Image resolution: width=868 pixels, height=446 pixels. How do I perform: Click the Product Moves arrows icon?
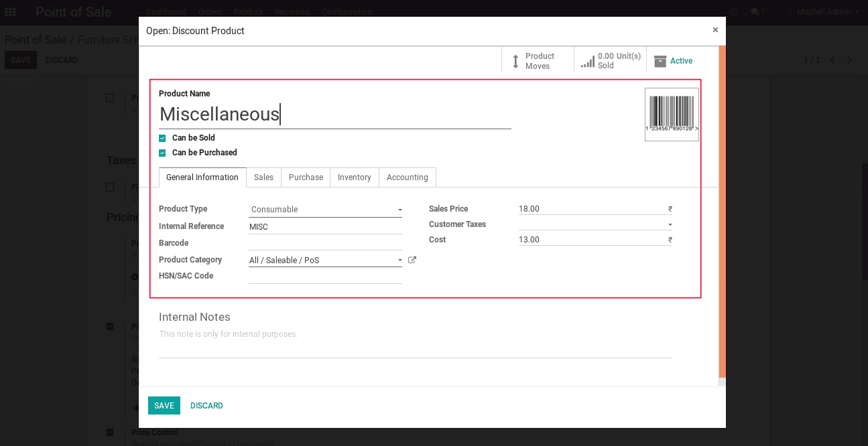pos(515,62)
